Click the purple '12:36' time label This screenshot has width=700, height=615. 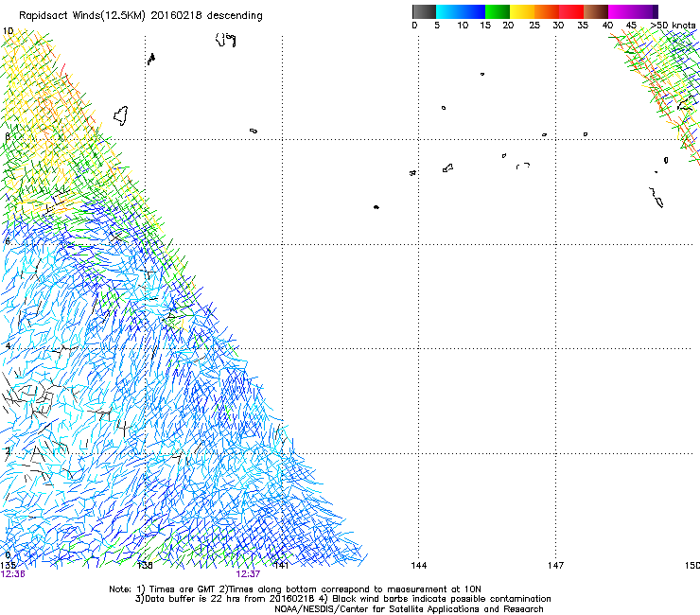coord(12,574)
